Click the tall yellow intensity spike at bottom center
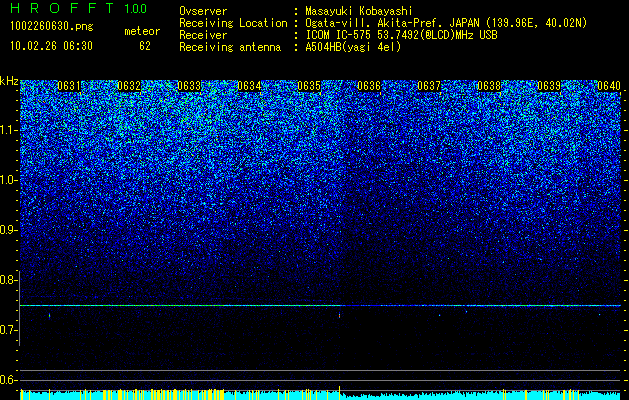This screenshot has width=629, height=400. click(339, 393)
